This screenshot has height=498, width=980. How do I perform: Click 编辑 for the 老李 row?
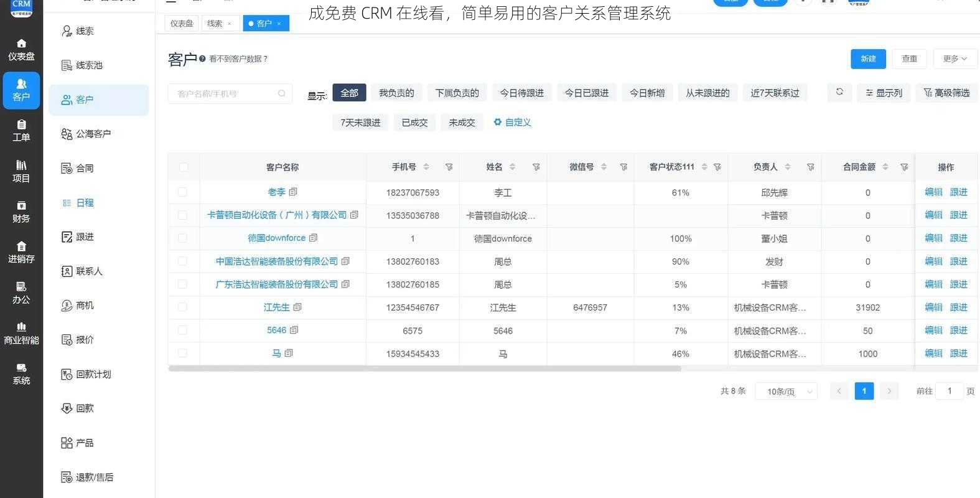(933, 192)
